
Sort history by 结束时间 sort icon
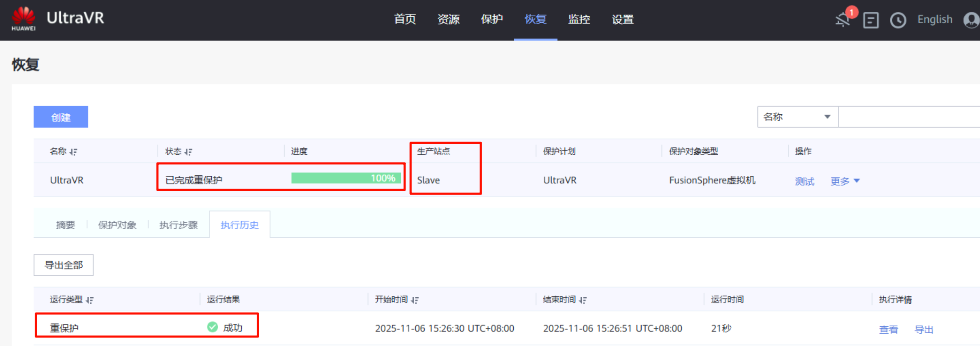click(583, 300)
